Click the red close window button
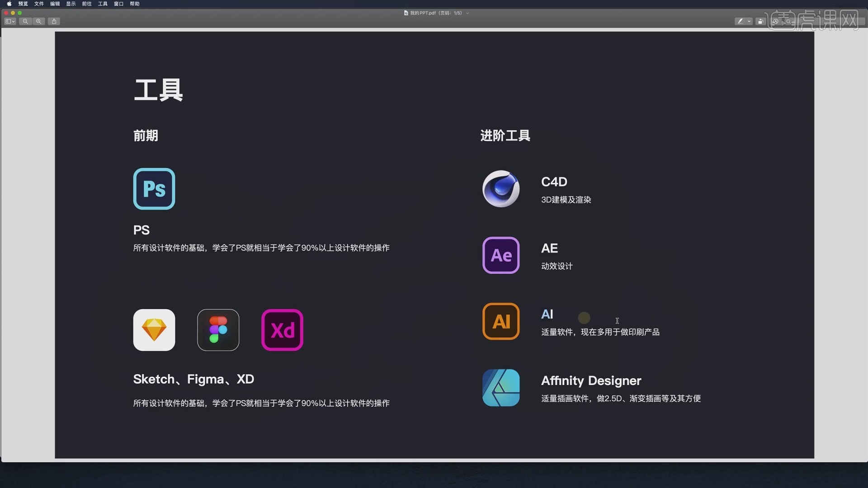The width and height of the screenshot is (868, 488). pos(6,13)
